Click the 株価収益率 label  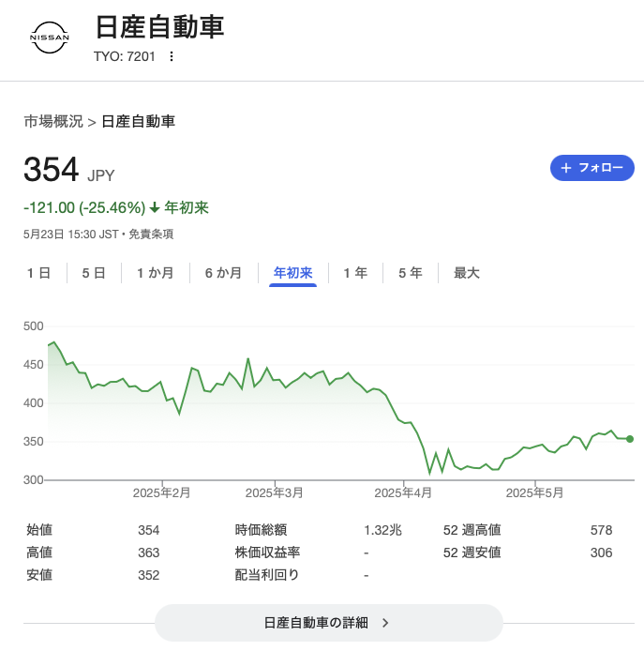tap(267, 553)
